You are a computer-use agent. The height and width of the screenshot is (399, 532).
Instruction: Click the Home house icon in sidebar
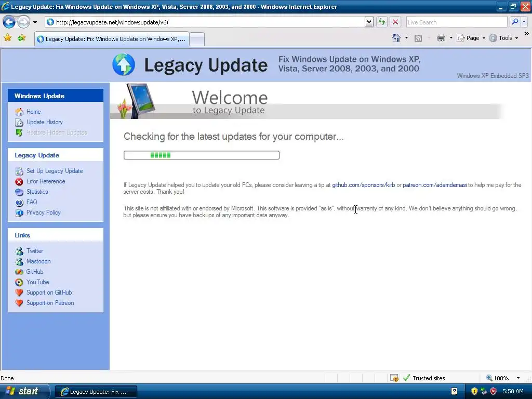click(19, 112)
